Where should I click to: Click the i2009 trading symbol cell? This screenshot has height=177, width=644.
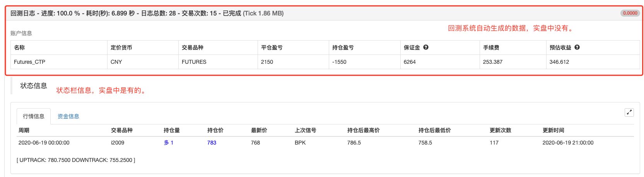coord(118,143)
